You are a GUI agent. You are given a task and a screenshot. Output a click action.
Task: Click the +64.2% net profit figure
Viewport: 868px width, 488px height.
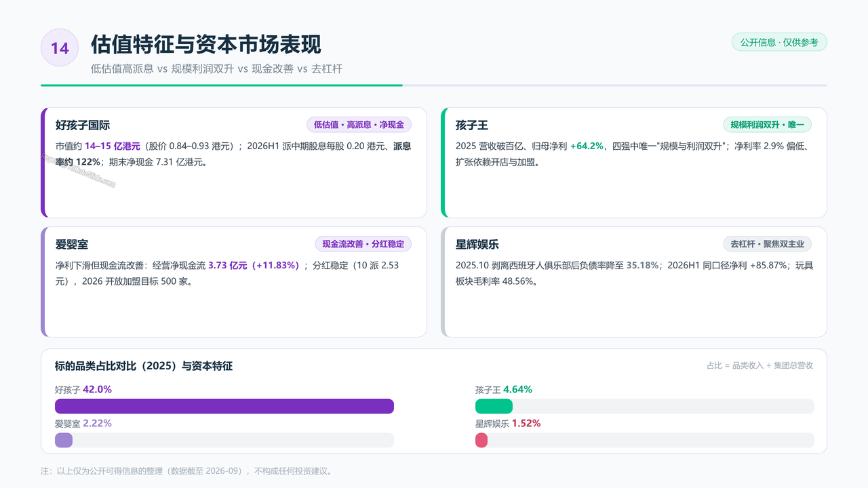[x=587, y=146]
